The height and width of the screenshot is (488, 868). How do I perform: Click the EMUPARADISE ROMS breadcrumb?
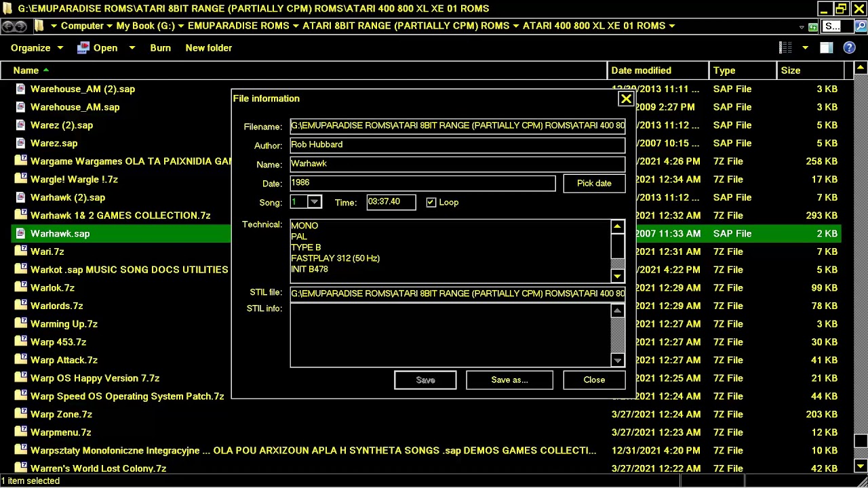click(x=238, y=26)
